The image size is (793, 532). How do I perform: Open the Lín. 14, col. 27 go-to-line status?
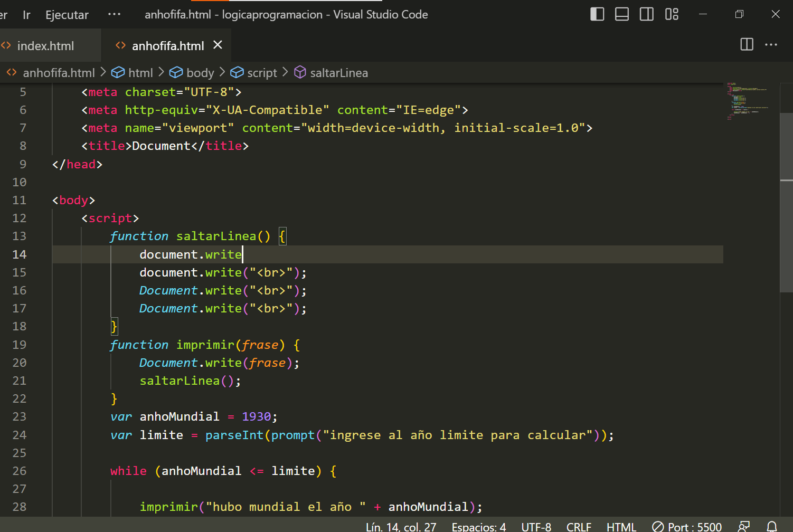pyautogui.click(x=401, y=527)
